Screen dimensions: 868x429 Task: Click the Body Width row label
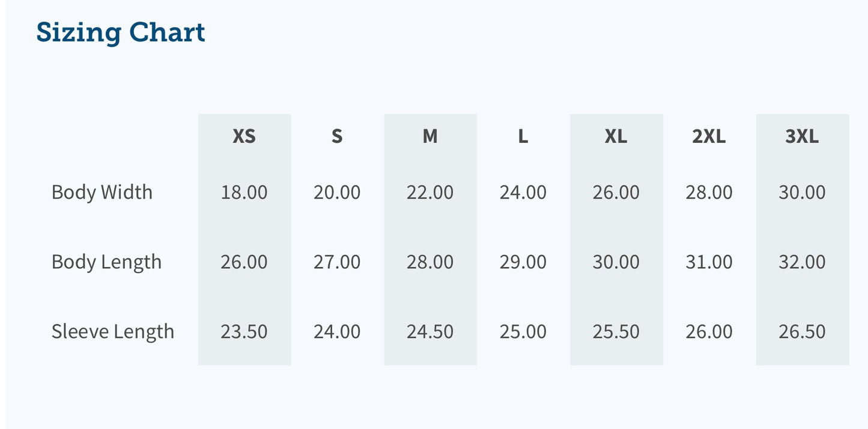(102, 193)
